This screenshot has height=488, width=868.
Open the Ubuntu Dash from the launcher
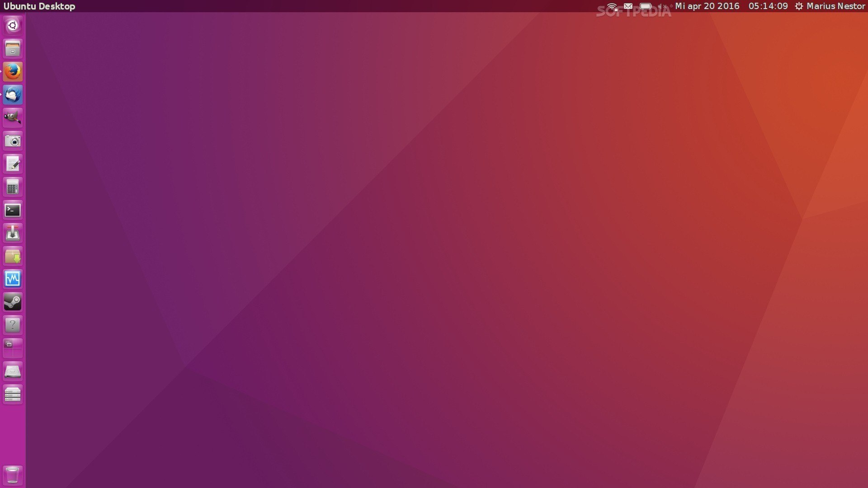pos(13,26)
